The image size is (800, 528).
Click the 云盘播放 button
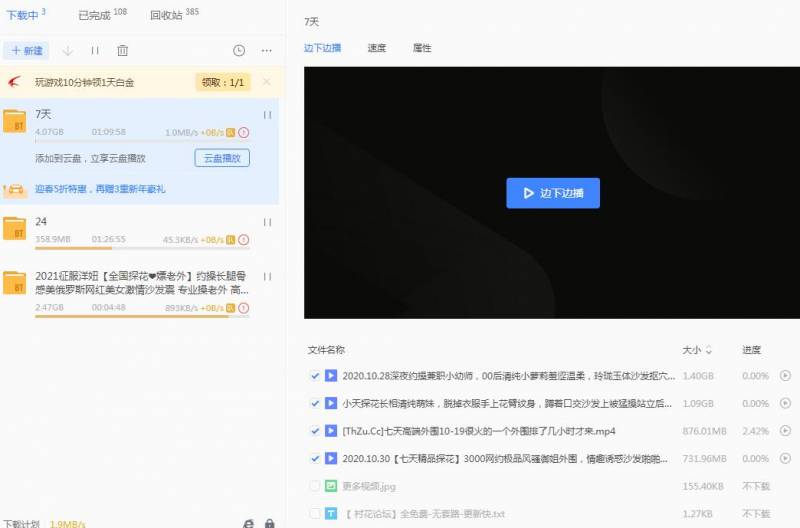coord(221,158)
